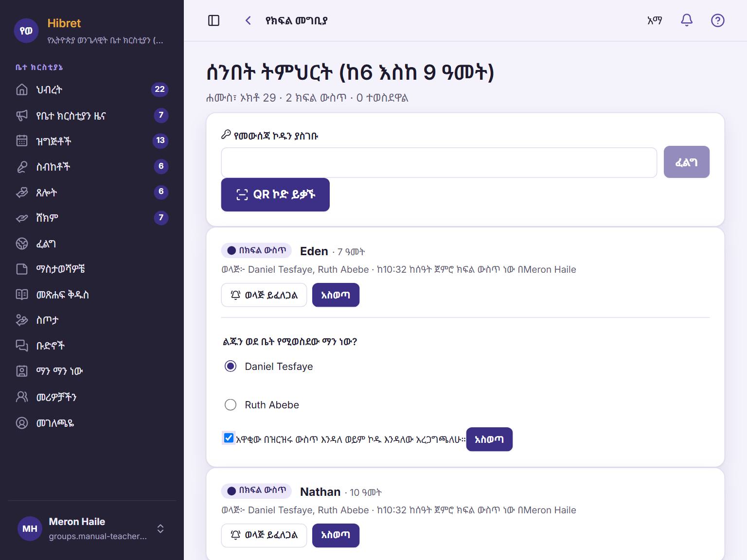Click the ጸሎት prayer hands icon
The image size is (747, 560).
22,192
